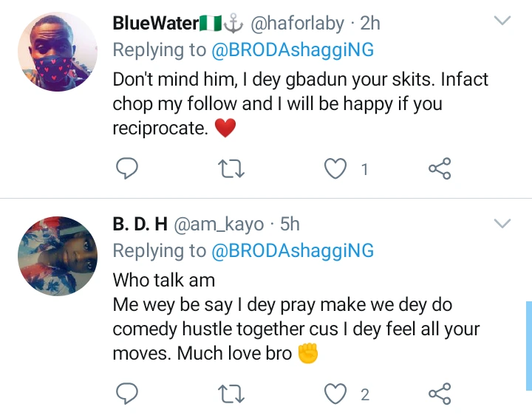Click the B. D. H display name
Viewport: 532px width, 418px height.
pyautogui.click(x=140, y=225)
